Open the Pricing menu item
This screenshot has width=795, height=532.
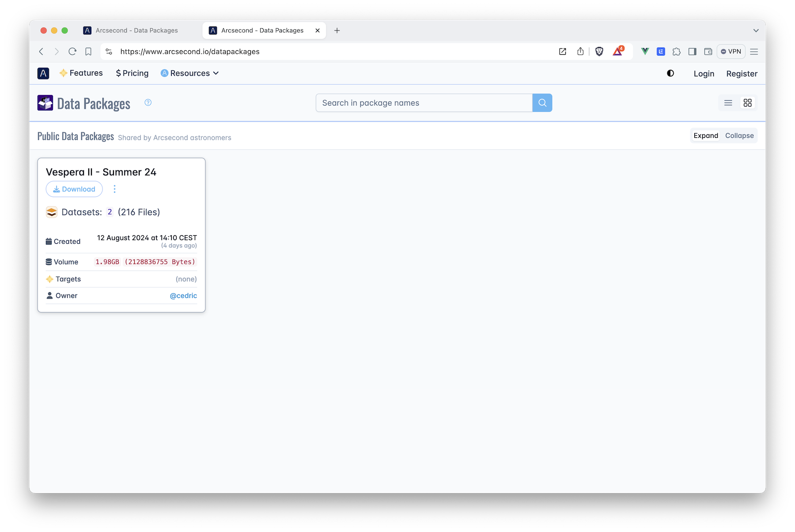click(132, 73)
